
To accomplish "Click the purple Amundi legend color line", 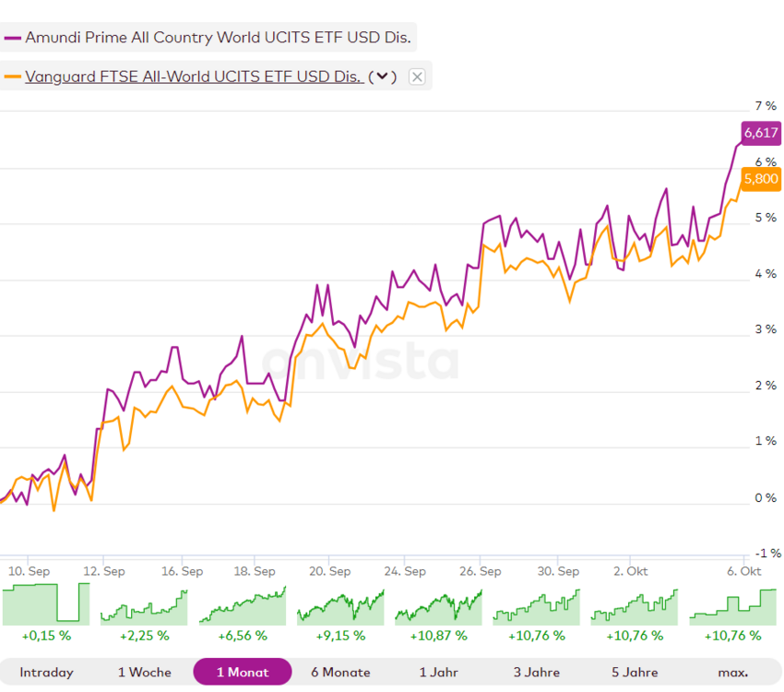I will [x=12, y=38].
